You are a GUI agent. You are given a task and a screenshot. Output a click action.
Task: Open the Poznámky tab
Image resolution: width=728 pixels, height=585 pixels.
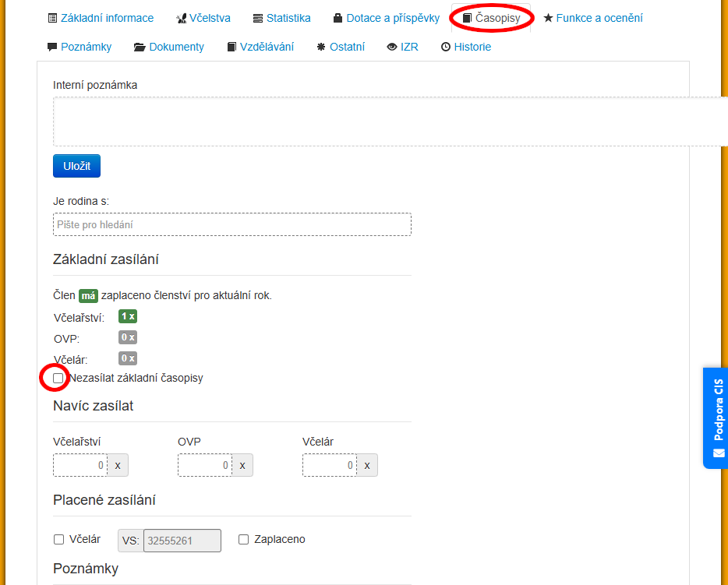point(80,47)
